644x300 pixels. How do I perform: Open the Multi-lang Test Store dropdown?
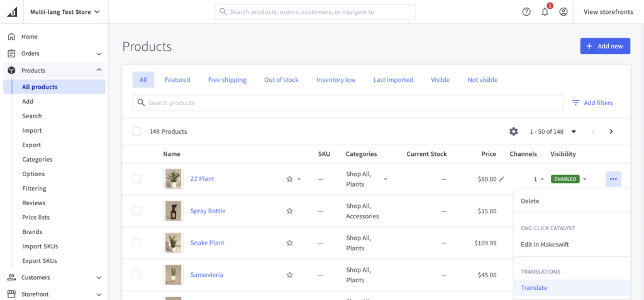(65, 11)
